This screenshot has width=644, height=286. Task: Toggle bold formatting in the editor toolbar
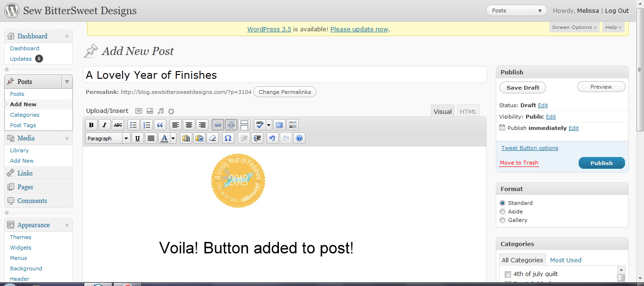point(91,125)
